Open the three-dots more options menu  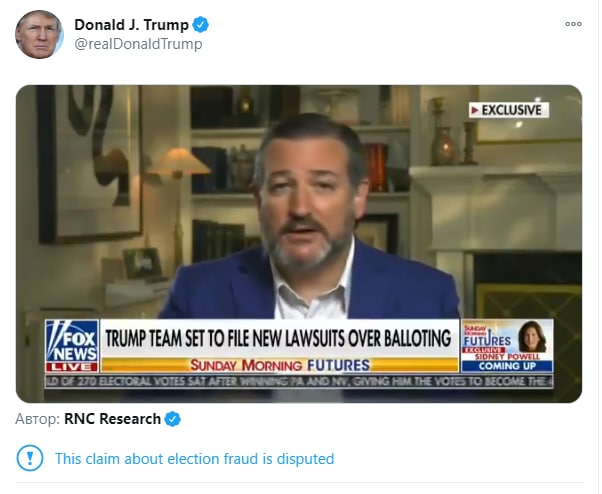pyautogui.click(x=573, y=24)
